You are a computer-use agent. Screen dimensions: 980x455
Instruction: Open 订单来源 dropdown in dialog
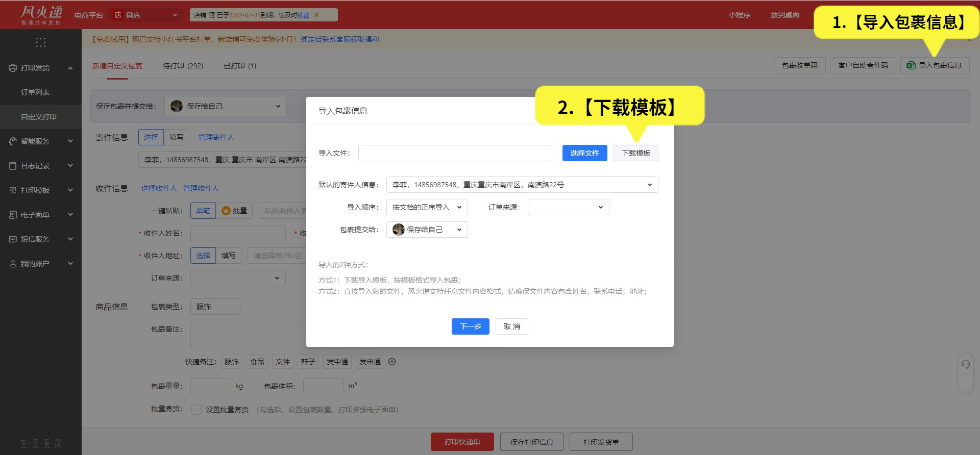(x=569, y=207)
